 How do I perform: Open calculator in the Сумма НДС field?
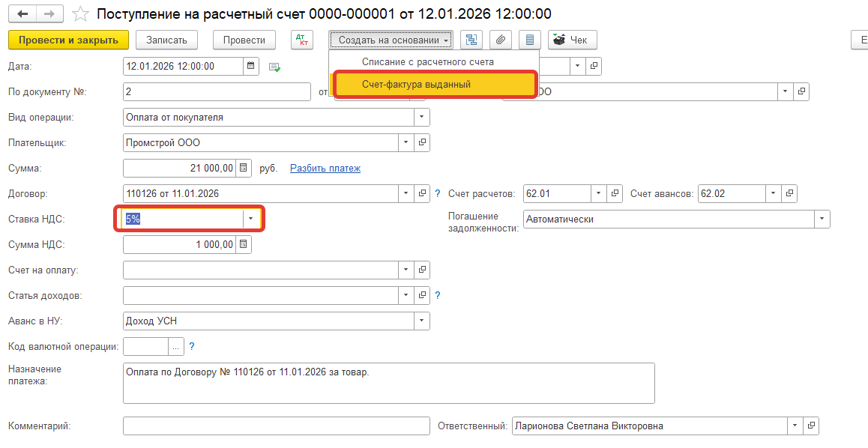243,244
